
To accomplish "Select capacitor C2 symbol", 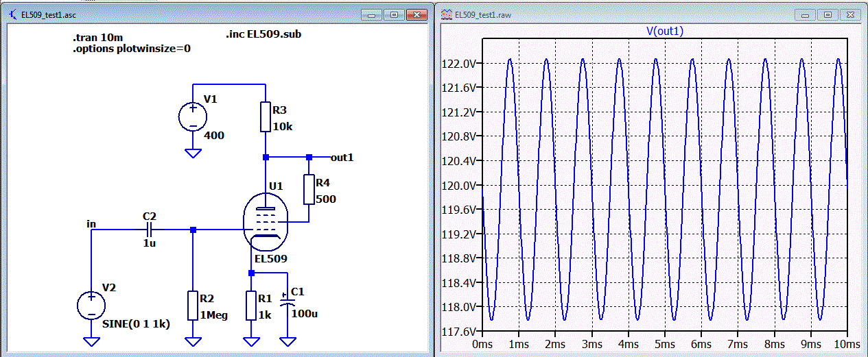I will 150,230.
